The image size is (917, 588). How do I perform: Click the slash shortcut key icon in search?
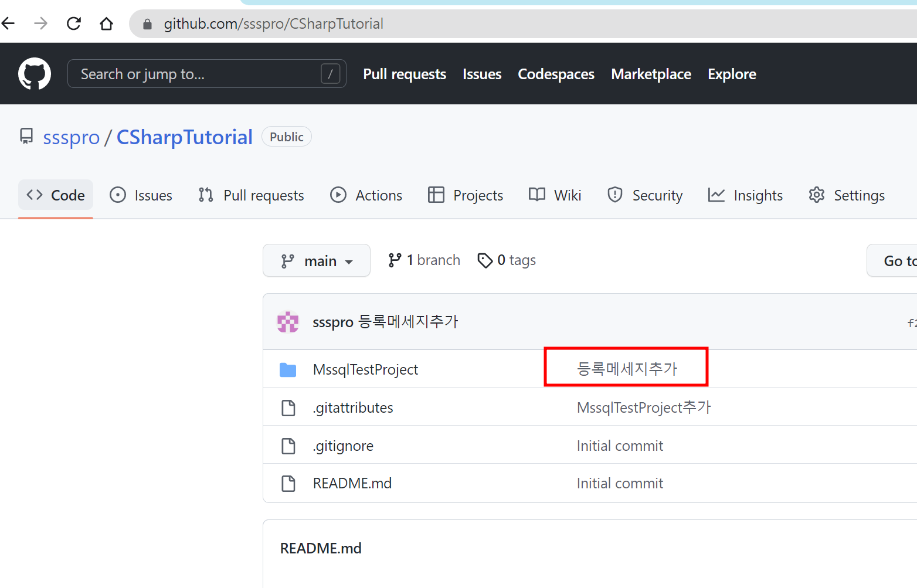[330, 74]
